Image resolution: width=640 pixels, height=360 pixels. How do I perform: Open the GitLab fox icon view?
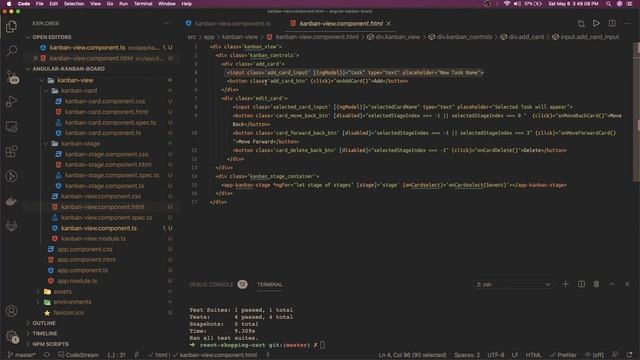coord(11,226)
